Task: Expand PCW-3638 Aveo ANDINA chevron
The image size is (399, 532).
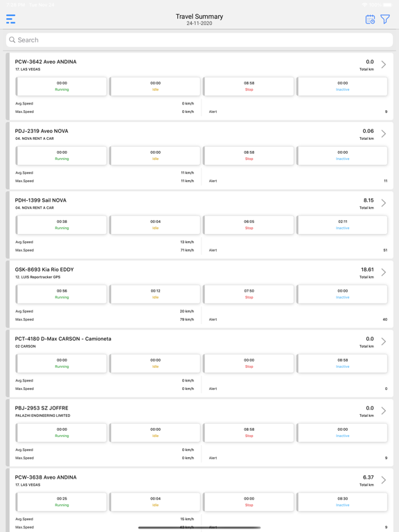Action: (383, 480)
